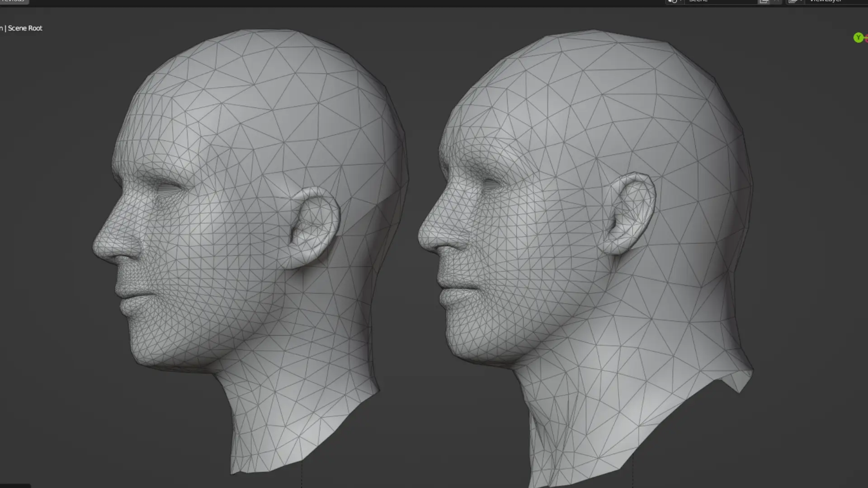Click the Scene name field
This screenshot has width=868, height=488.
coord(721,1)
